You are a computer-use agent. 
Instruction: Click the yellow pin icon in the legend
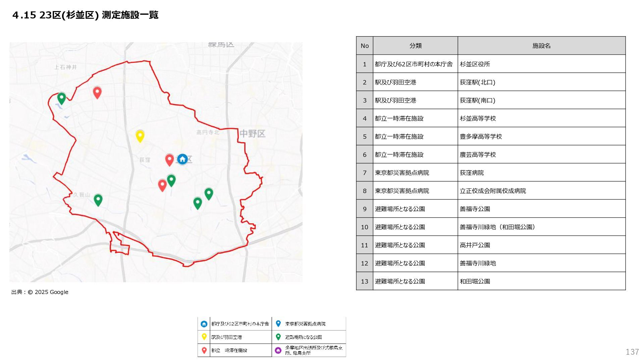coord(204,337)
